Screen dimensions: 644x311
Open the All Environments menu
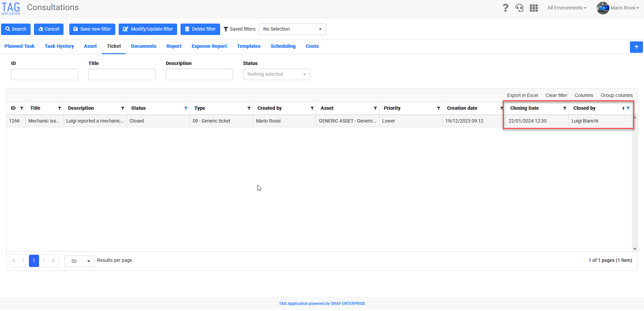pyautogui.click(x=567, y=8)
